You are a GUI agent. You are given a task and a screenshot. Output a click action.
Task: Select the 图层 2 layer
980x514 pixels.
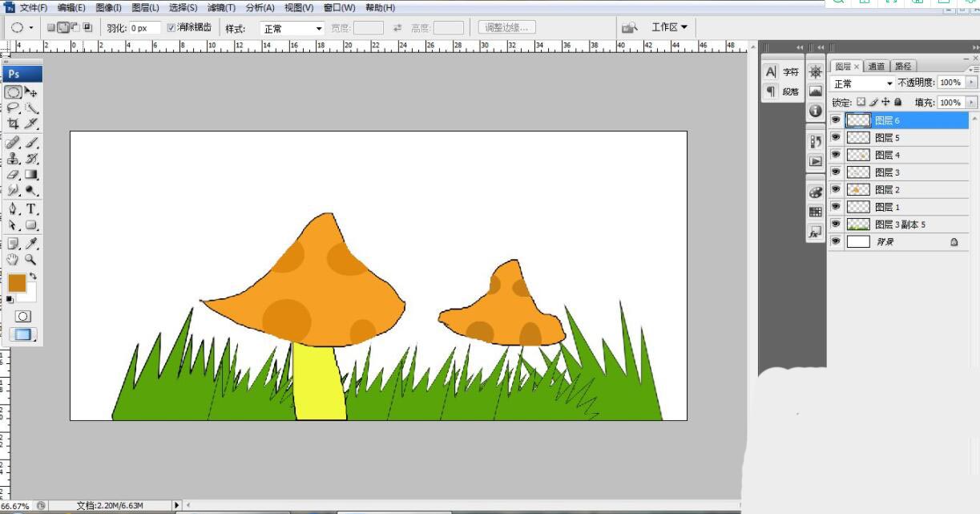click(887, 190)
